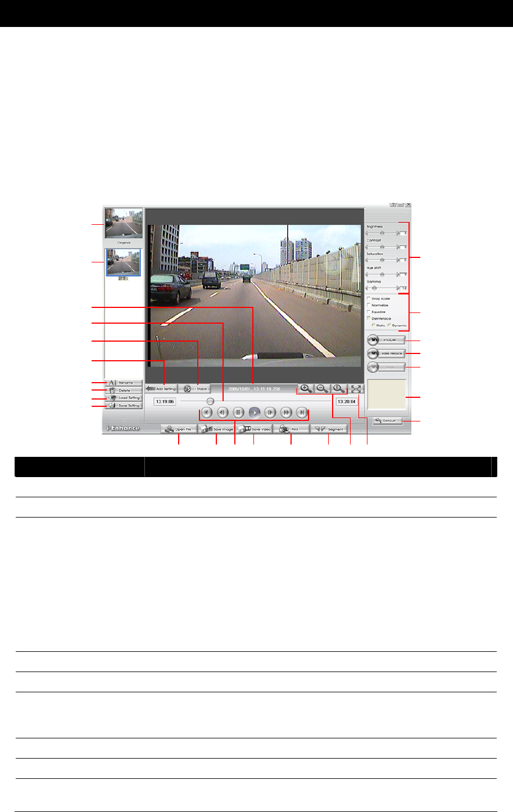Delete the selected setting
This screenshot has height=812, width=513.
pos(124,390)
